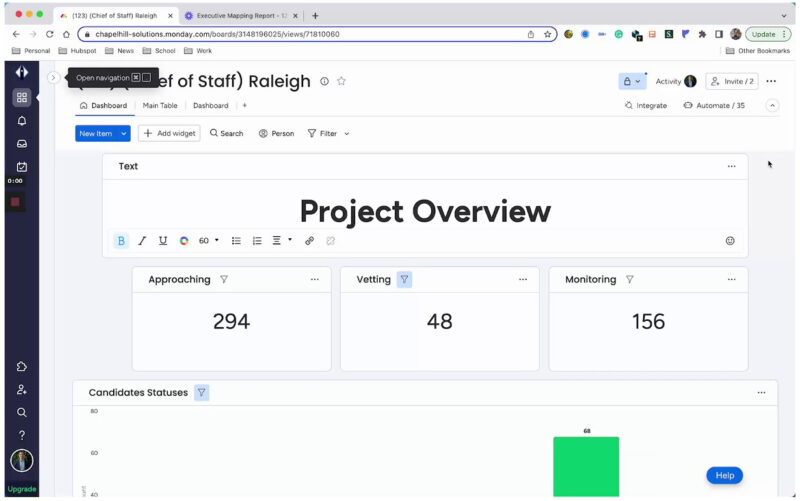Toggle italic formatting in text toolbar
The height and width of the screenshot is (501, 800).
click(x=142, y=241)
